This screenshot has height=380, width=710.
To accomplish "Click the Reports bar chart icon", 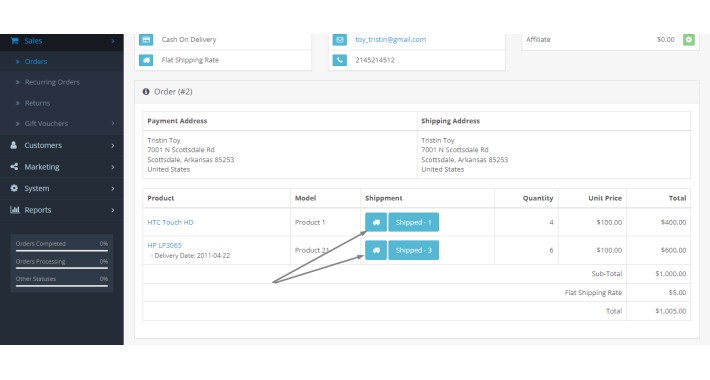I will [x=14, y=210].
